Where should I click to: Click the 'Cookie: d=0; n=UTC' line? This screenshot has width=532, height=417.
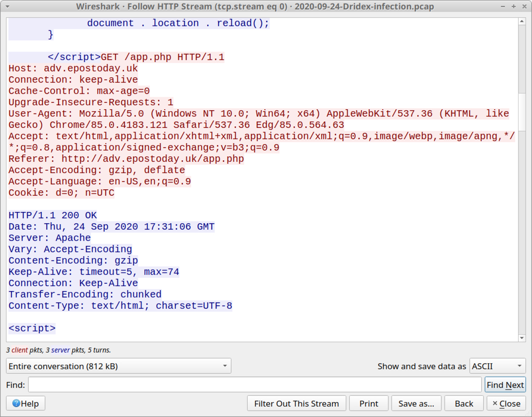pyautogui.click(x=61, y=193)
